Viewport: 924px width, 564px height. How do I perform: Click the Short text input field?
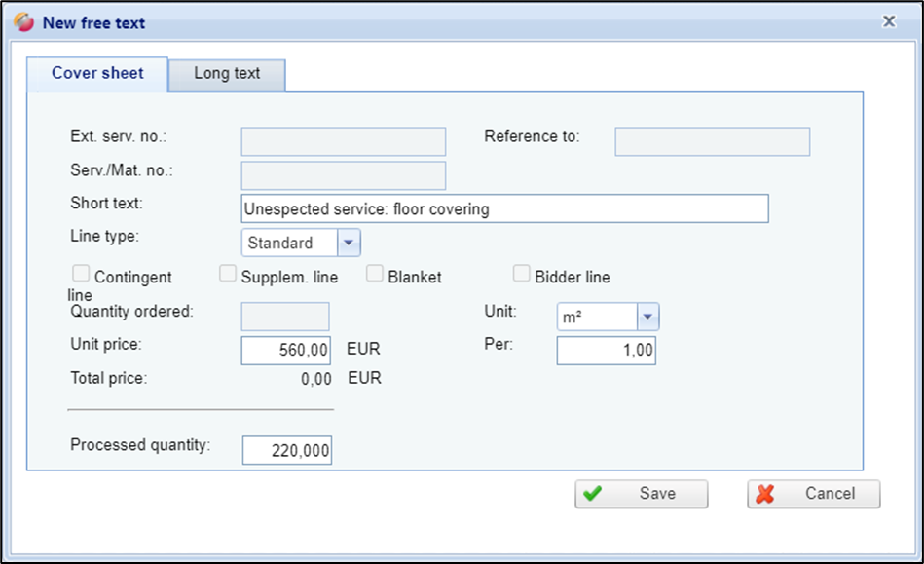click(504, 208)
